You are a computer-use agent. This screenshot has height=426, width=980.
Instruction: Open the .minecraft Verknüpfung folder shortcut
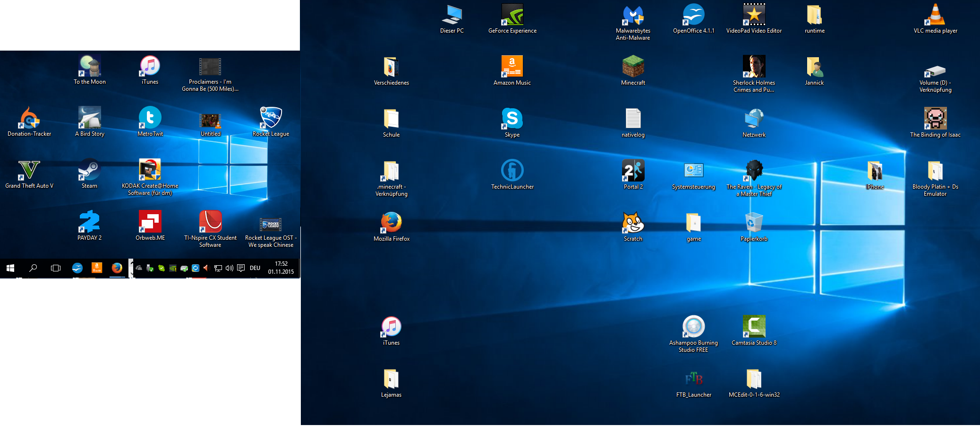392,179
